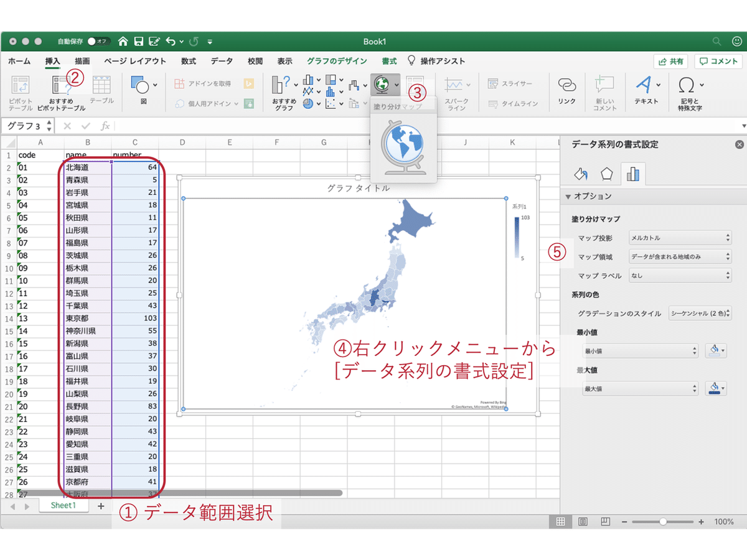747x560 pixels.
Task: Click the minimum value fill color swatch
Action: coord(715,351)
